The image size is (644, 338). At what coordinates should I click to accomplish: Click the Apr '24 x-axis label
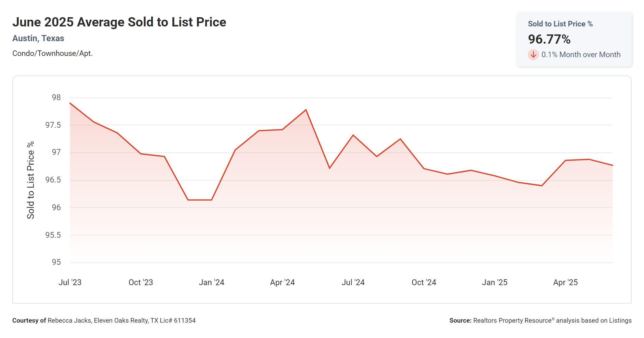tap(282, 282)
